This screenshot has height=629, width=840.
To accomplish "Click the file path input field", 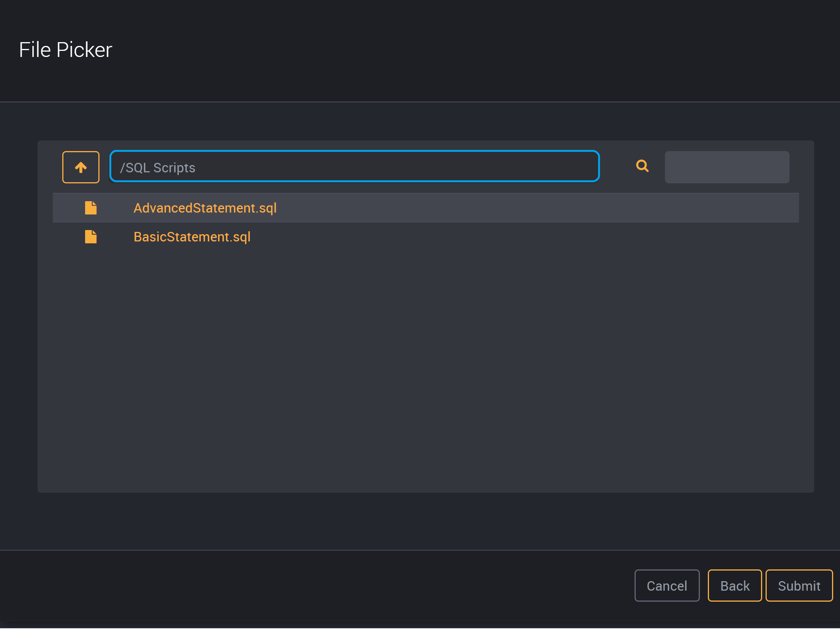I will pyautogui.click(x=354, y=167).
